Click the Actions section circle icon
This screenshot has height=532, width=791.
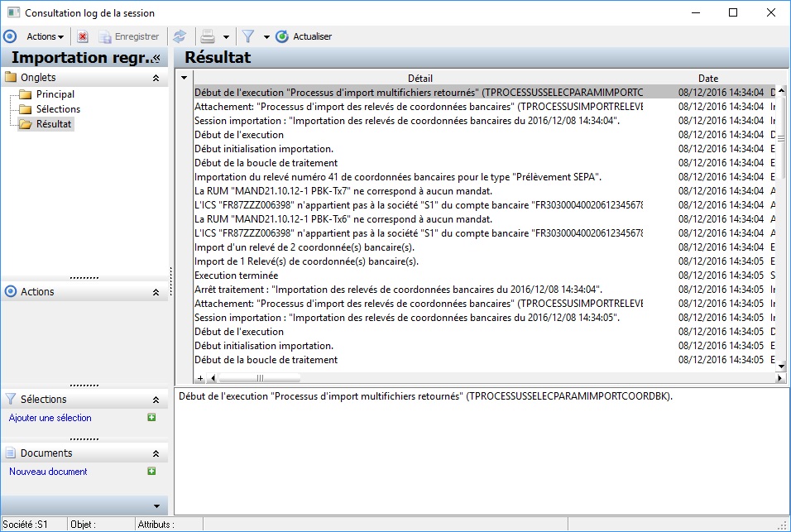click(10, 291)
